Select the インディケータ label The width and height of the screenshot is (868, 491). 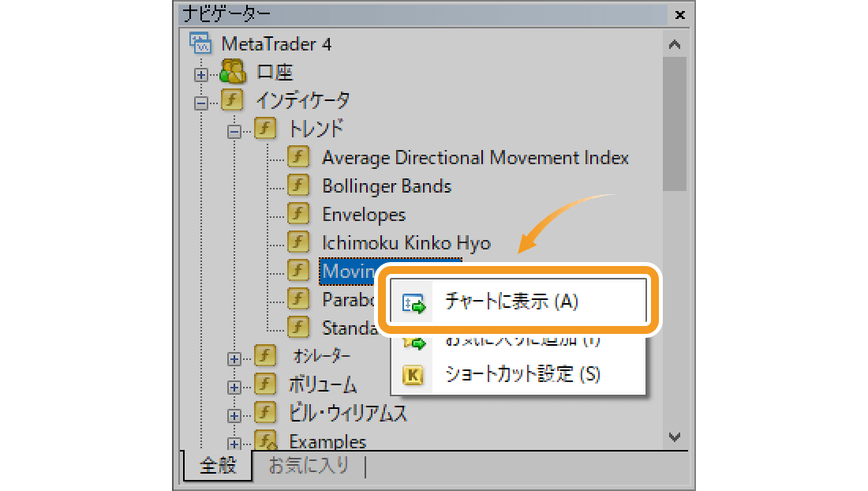pyautogui.click(x=302, y=100)
